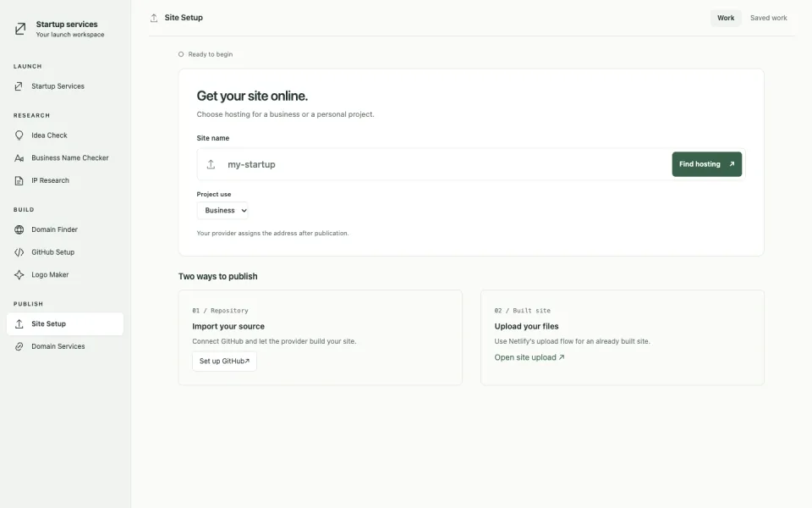Click the Upload your files heading
Image resolution: width=812 pixels, height=508 pixels.
click(526, 327)
